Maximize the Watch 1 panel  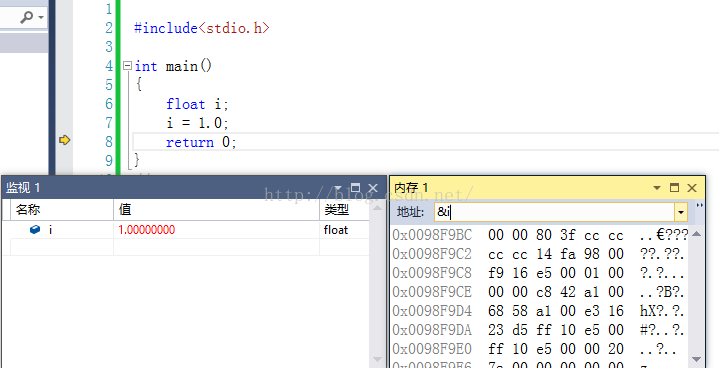(x=355, y=187)
